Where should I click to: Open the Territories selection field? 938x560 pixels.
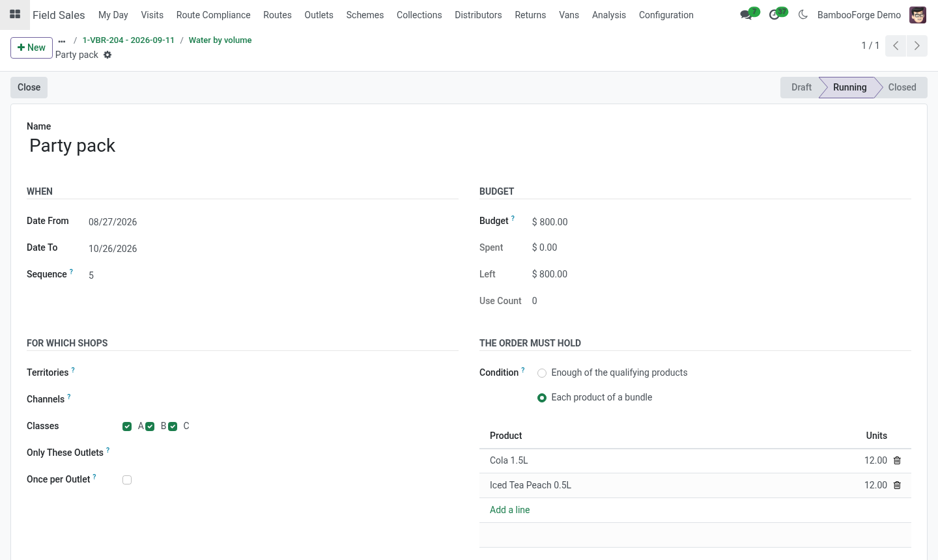291,372
